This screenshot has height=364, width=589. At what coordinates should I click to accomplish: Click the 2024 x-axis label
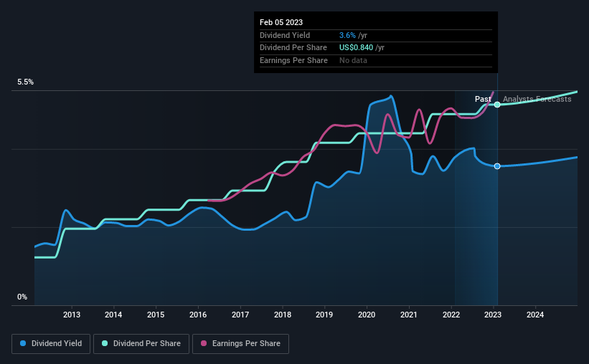535,315
